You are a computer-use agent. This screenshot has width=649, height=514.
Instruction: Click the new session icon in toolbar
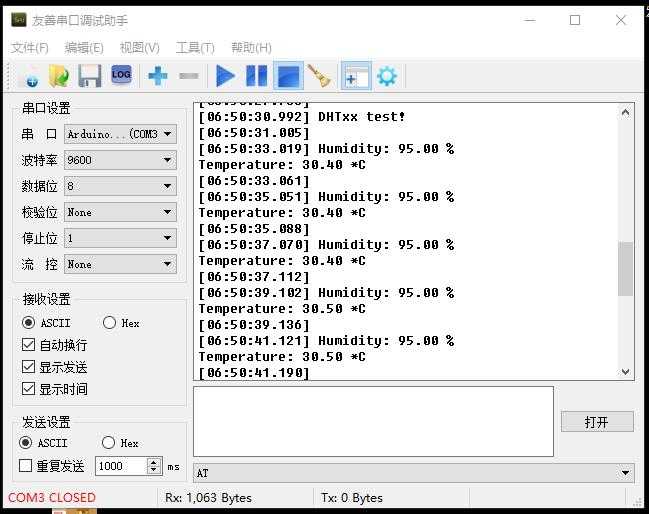pos(30,77)
